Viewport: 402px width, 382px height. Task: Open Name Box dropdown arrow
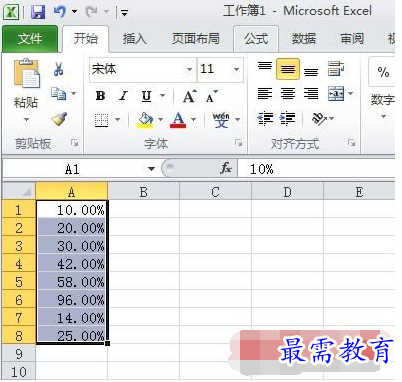click(152, 169)
